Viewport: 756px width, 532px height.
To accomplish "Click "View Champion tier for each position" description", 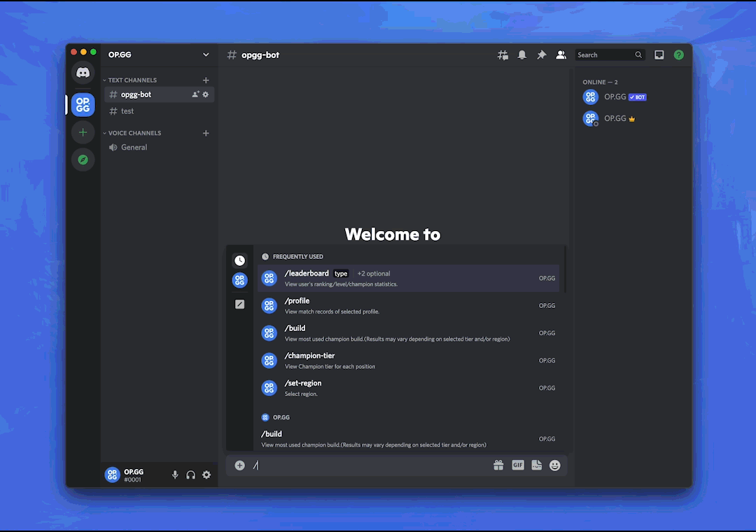I will coord(330,367).
